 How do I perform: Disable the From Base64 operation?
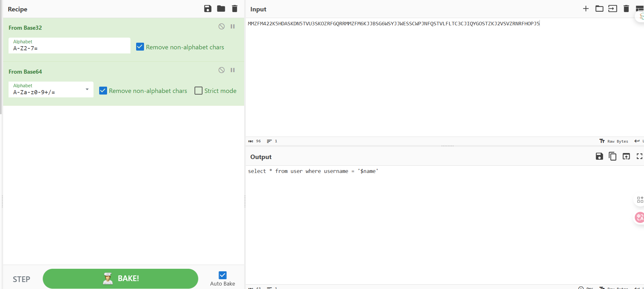click(221, 70)
